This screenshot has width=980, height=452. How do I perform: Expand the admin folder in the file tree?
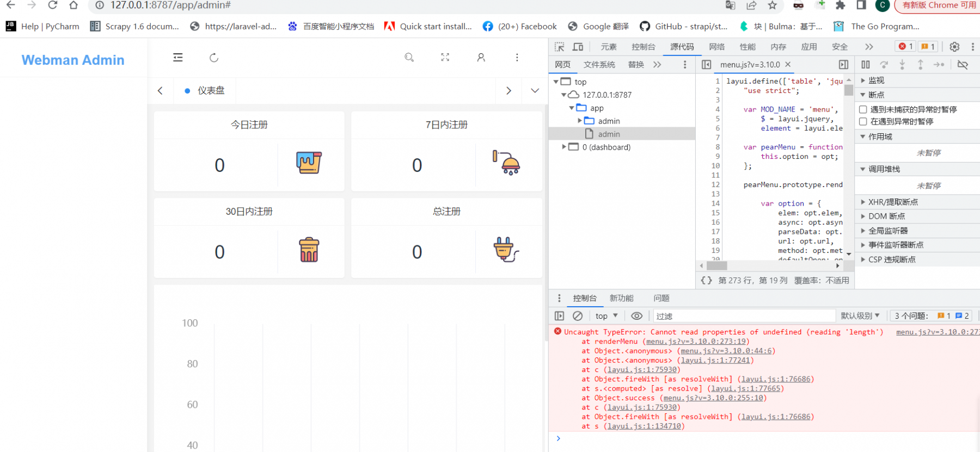point(580,121)
